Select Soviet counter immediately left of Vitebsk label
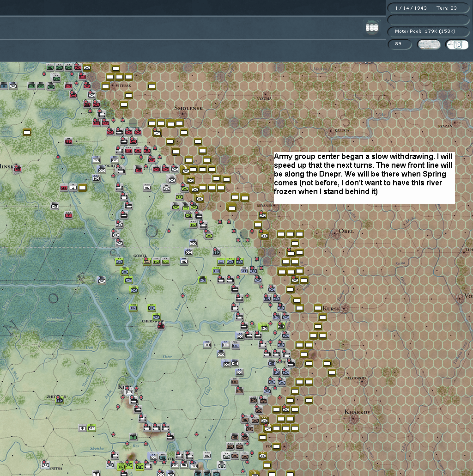This screenshot has width=473, height=476. coord(105,86)
